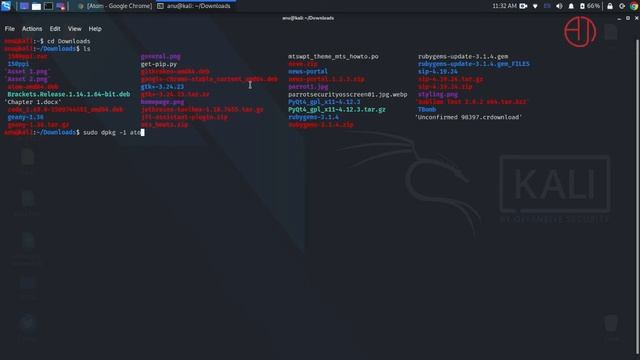Viewport: 640px width, 360px height.
Task: Click Brackets.Release.1.14.1.64-bit.deb in the listing
Action: (x=69, y=94)
